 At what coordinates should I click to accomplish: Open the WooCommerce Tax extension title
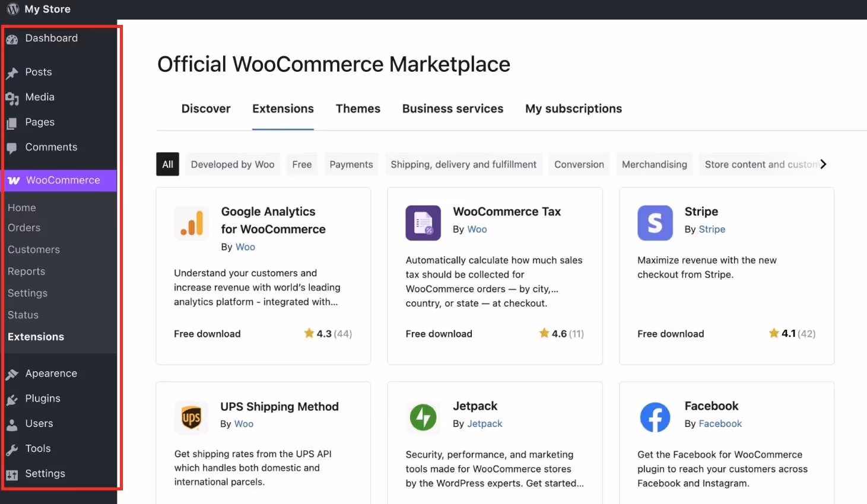(x=507, y=212)
